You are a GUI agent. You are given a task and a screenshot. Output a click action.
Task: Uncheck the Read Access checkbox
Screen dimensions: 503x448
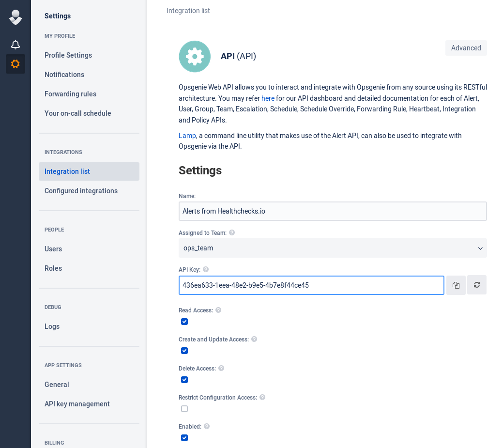[x=184, y=322]
